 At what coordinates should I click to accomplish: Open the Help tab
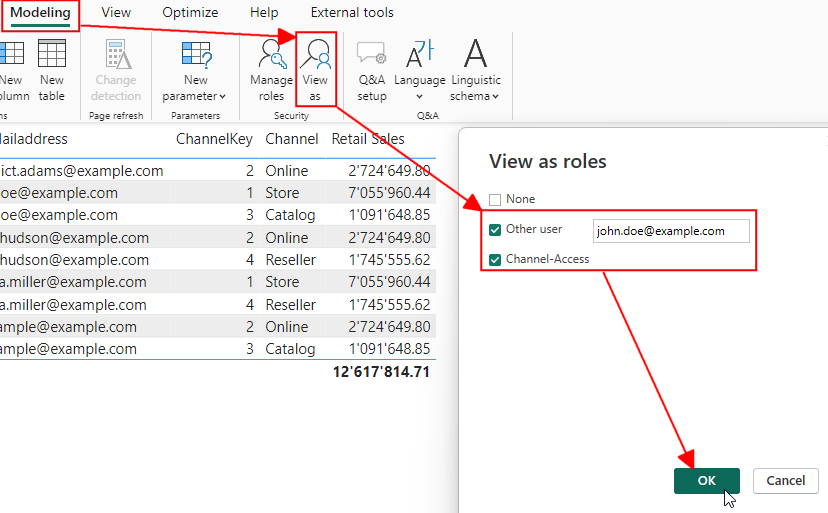pyautogui.click(x=264, y=13)
